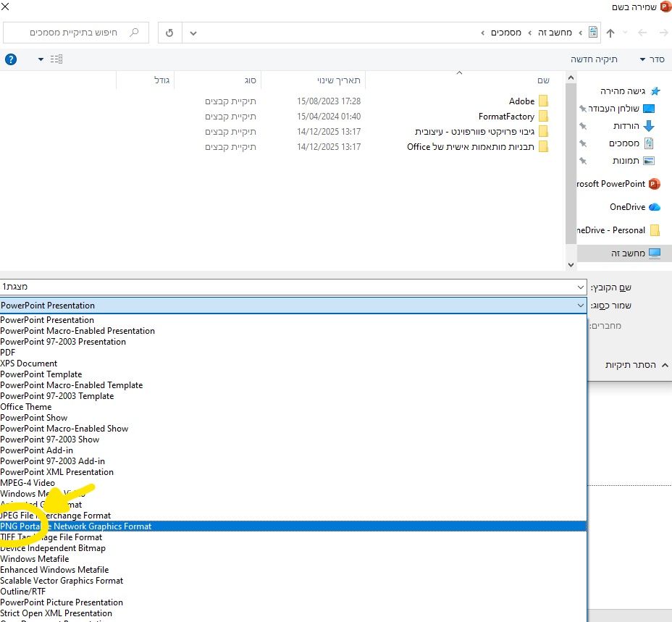
Task: Click the Quick Access star icon in sidebar
Action: tap(655, 91)
